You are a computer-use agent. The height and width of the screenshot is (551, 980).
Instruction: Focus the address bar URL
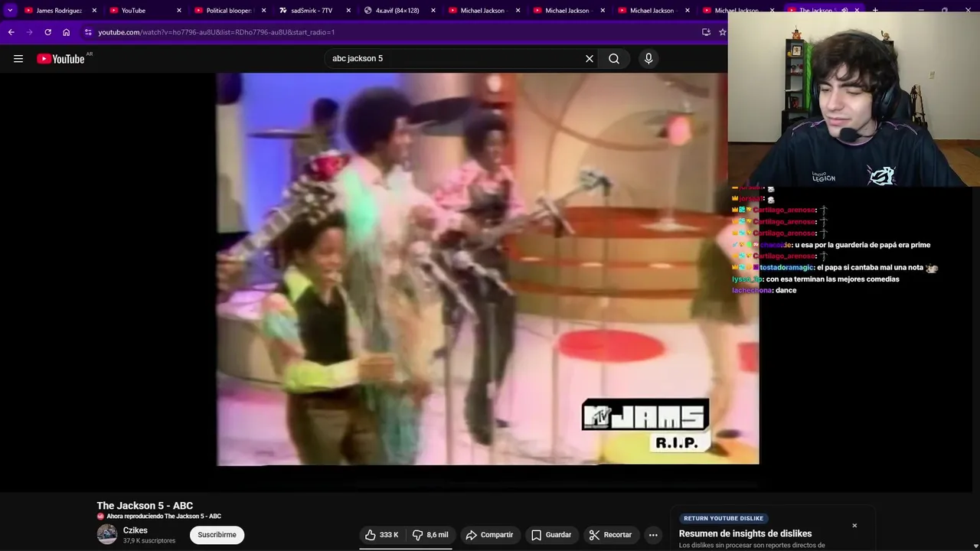(216, 32)
